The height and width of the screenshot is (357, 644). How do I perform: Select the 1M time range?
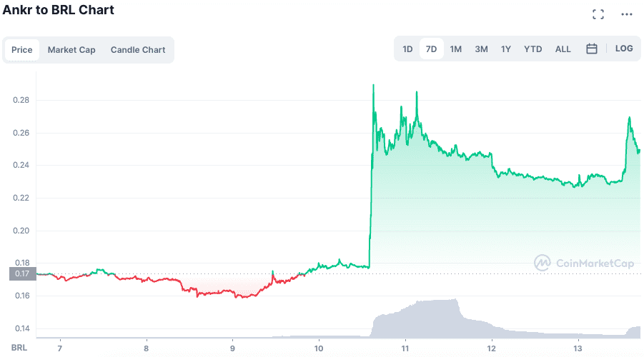click(x=456, y=49)
